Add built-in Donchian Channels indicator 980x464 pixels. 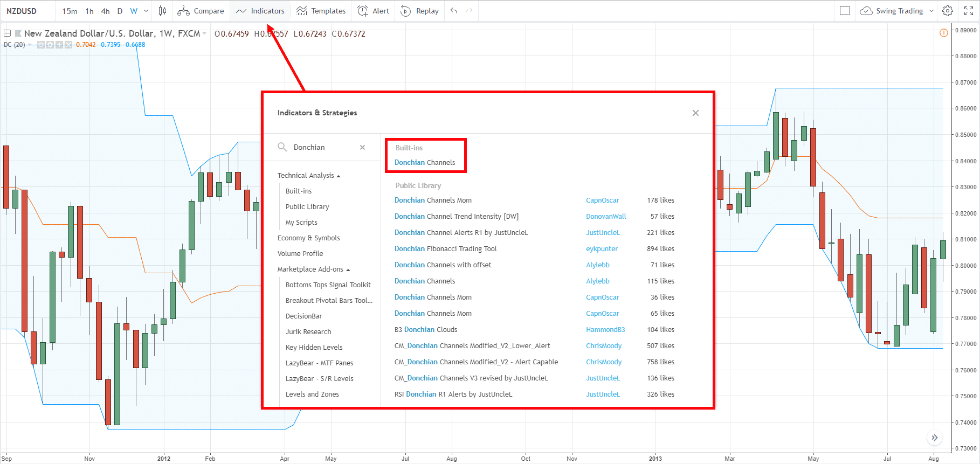(425, 162)
